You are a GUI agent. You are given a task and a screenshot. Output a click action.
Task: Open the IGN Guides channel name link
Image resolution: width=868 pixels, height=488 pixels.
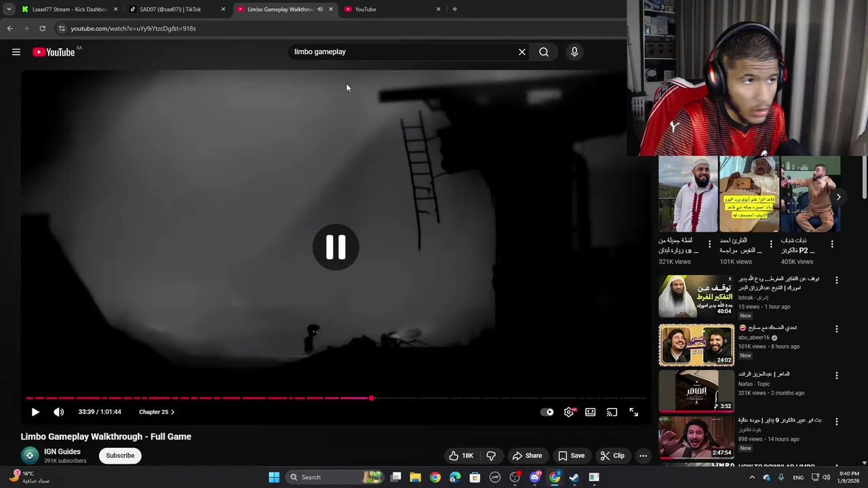coord(62,451)
